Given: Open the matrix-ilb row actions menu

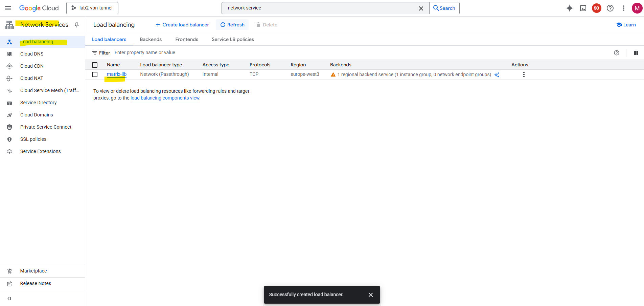Looking at the screenshot, I should 524,74.
